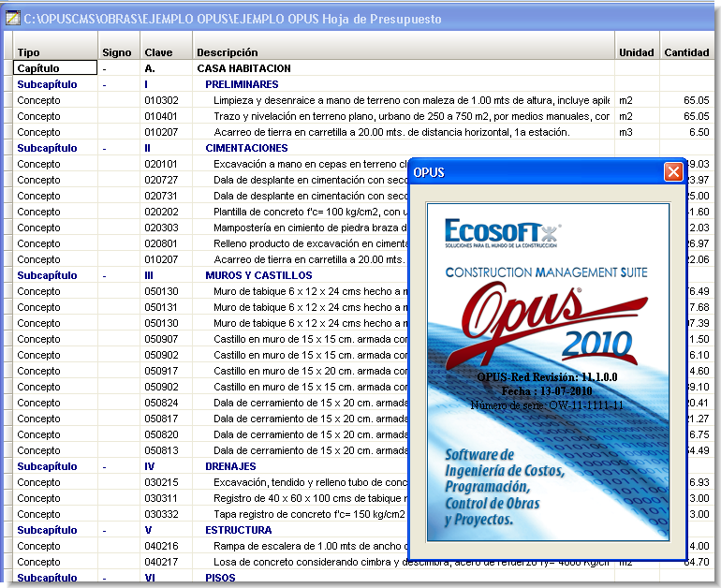Screen dimensions: 721x588
Task: Select clave 010302
Action: [161, 100]
